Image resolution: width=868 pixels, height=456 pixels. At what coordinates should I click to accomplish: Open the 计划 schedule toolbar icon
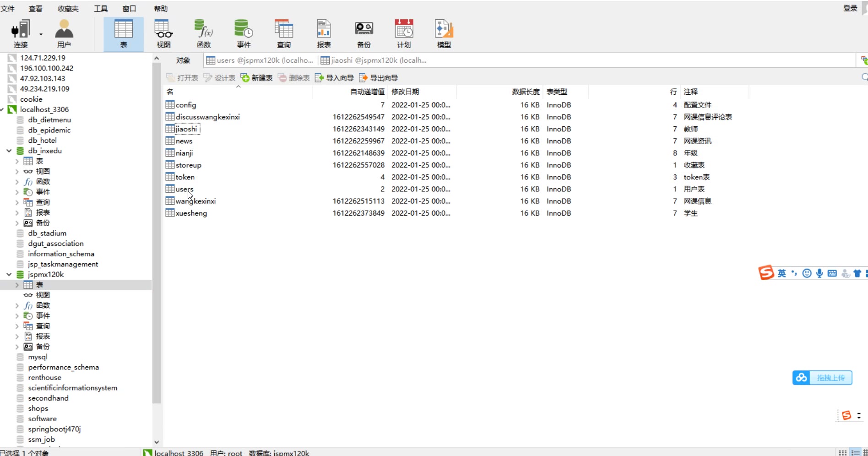click(404, 34)
